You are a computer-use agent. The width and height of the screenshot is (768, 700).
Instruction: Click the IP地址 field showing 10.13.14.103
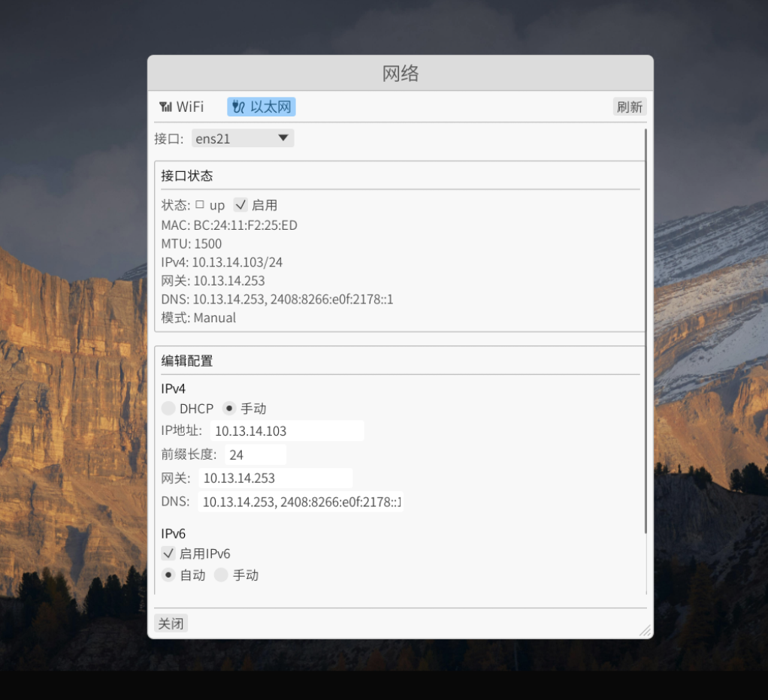coord(286,431)
